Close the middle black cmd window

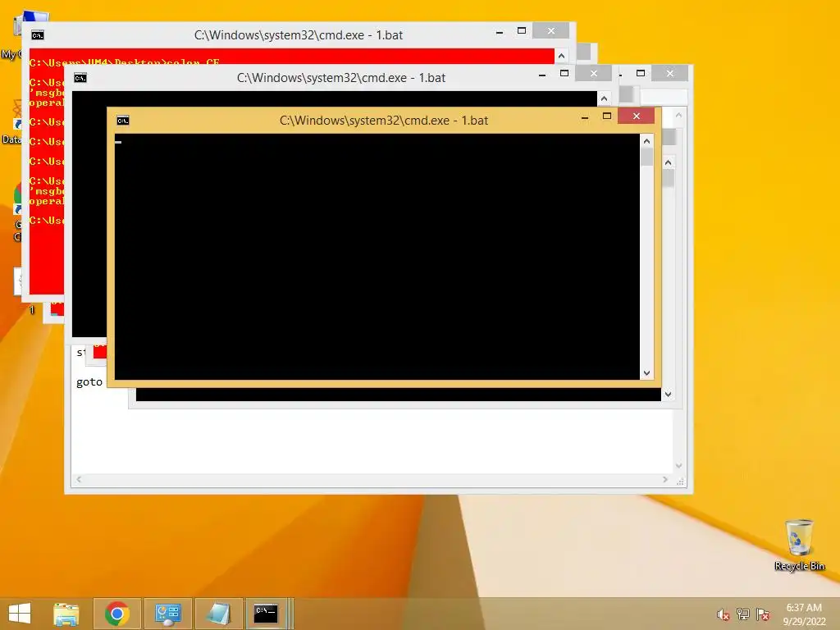(x=594, y=73)
